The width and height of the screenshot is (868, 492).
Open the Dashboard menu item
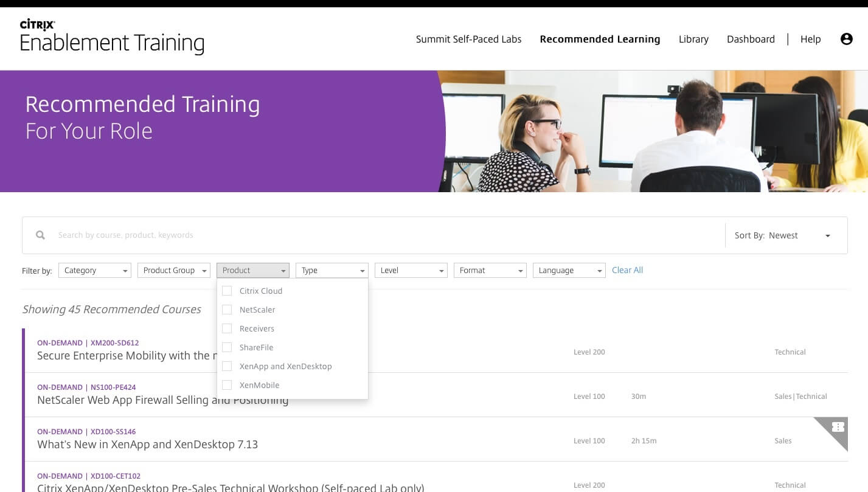[x=751, y=39]
